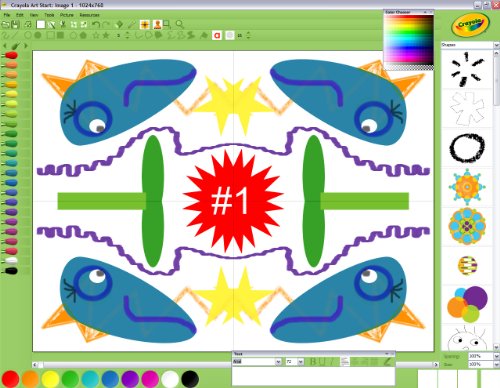Pick the black crayon in crayon tray
This screenshot has height=388, width=500.
(x=11, y=271)
